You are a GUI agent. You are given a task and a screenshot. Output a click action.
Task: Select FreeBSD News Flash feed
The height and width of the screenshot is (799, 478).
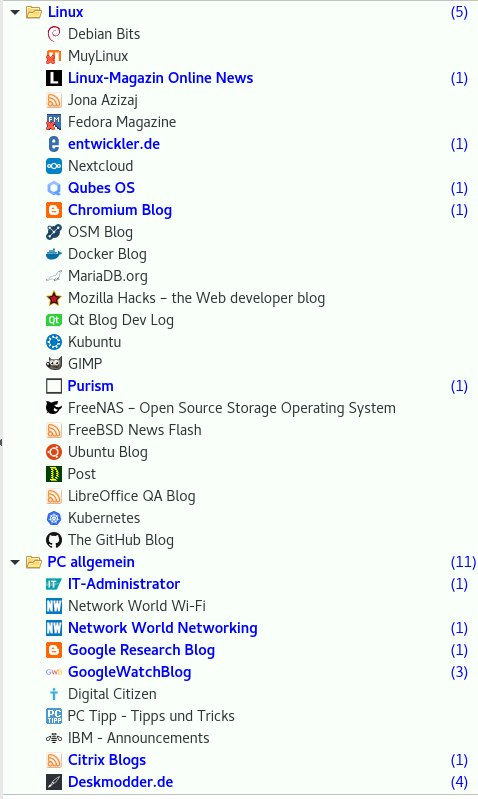[x=135, y=430]
